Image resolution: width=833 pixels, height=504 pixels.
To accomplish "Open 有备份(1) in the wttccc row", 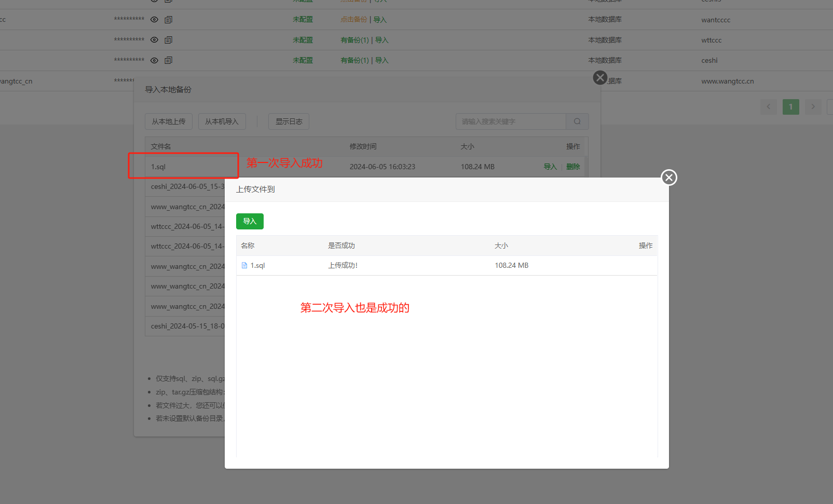I will [354, 40].
